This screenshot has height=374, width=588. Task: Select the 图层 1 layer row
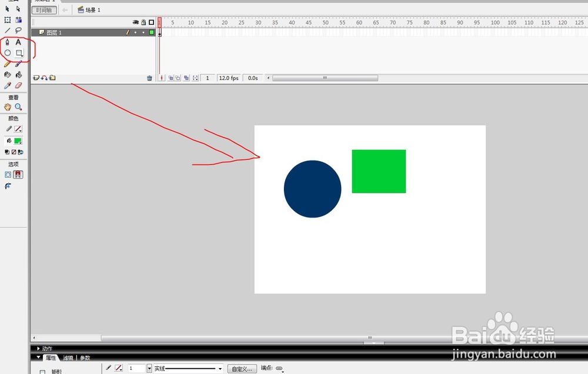(93, 32)
